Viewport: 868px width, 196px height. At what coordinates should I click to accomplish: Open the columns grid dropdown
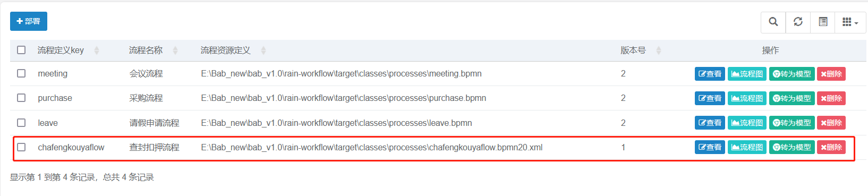tap(850, 22)
